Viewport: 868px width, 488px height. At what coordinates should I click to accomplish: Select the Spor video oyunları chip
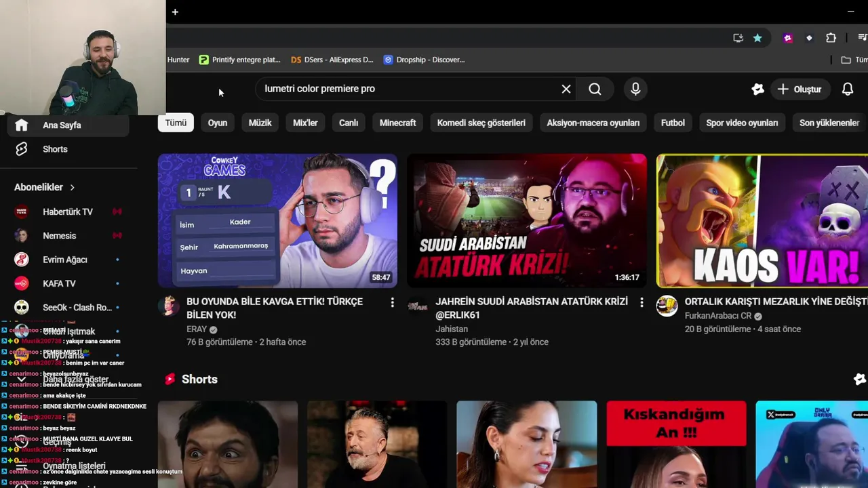pos(742,123)
